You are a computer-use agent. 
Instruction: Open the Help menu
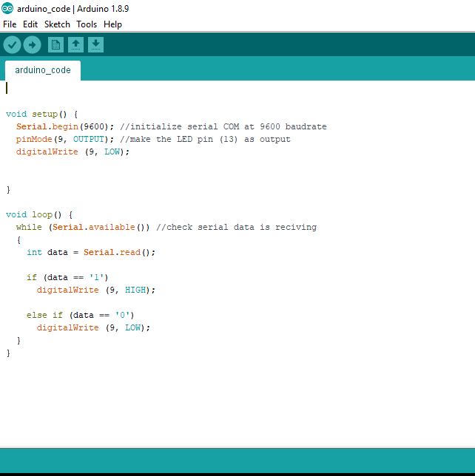pyautogui.click(x=112, y=24)
